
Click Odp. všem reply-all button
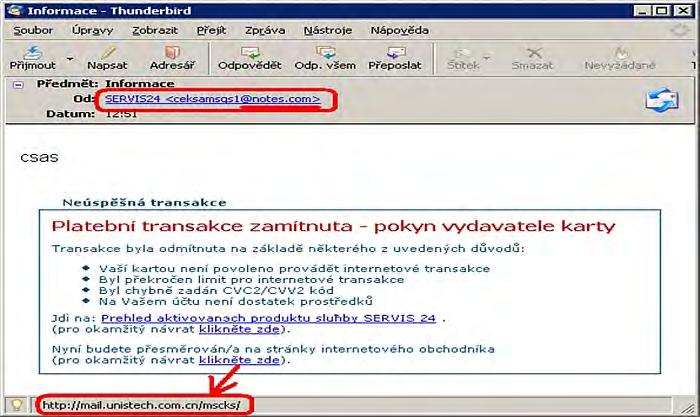(325, 58)
